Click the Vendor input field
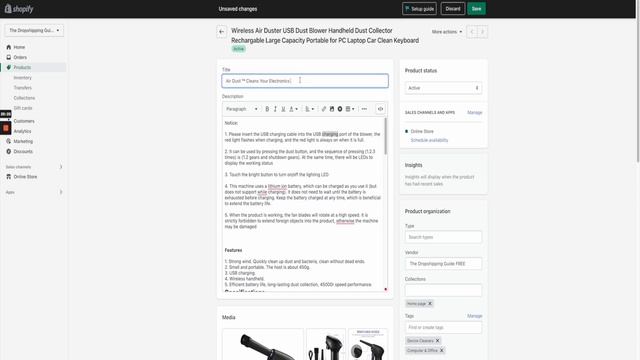640x360 pixels. click(443, 264)
